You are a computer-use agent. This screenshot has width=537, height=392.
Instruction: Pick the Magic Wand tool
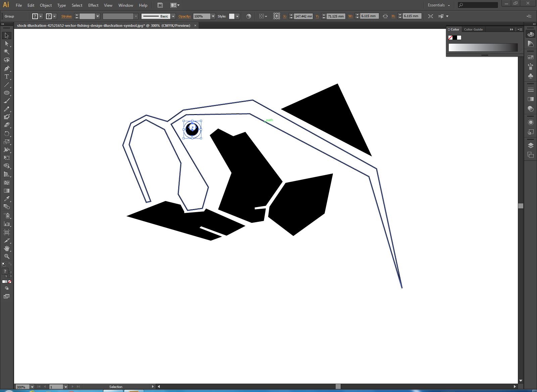[6, 52]
